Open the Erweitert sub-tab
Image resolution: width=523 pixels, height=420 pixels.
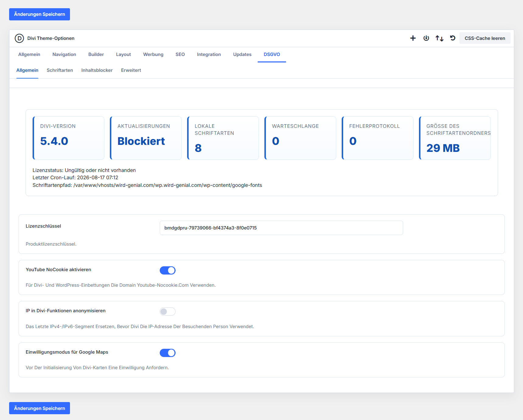tap(131, 70)
